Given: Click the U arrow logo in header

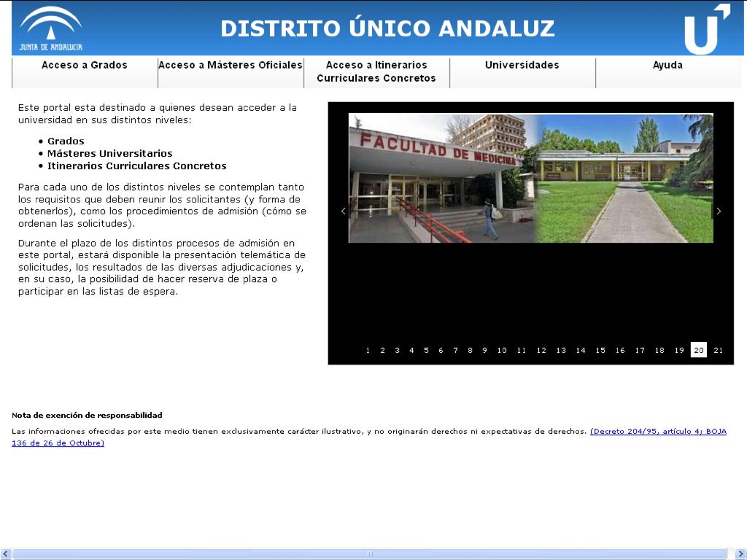Looking at the screenshot, I should (x=707, y=29).
